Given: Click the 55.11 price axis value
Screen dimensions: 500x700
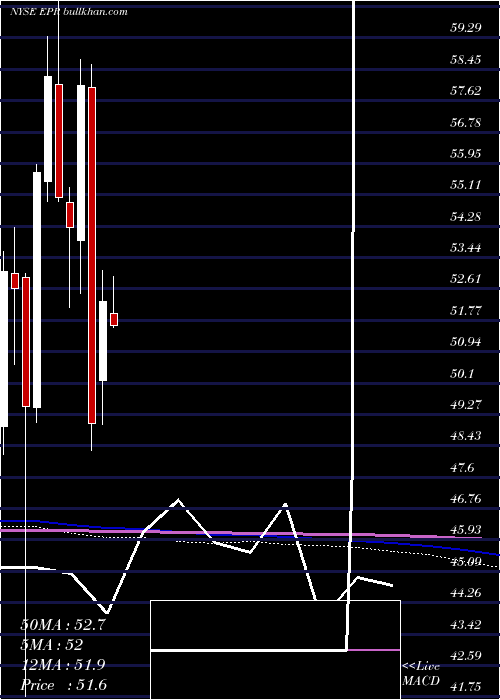Looking at the screenshot, I should [466, 185].
